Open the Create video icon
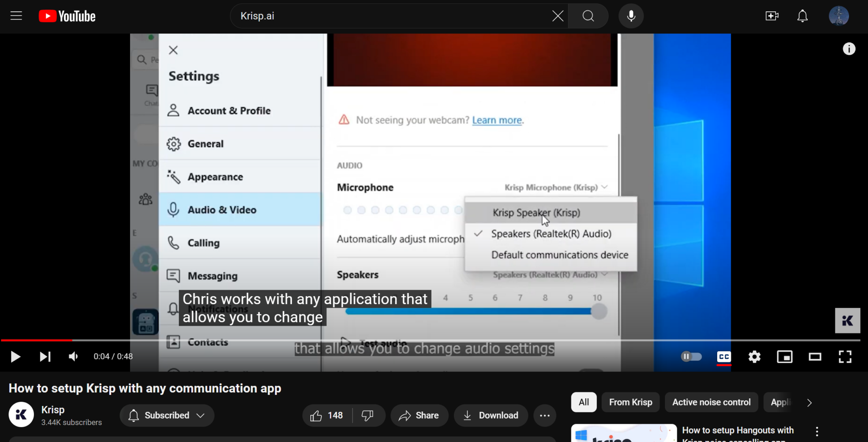Image resolution: width=868 pixels, height=442 pixels. tap(771, 16)
